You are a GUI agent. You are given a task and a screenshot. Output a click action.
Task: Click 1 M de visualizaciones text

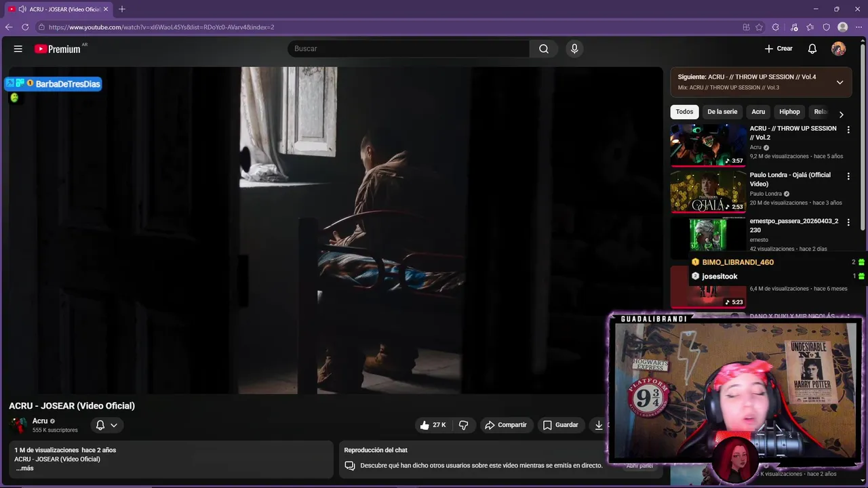pyautogui.click(x=46, y=450)
